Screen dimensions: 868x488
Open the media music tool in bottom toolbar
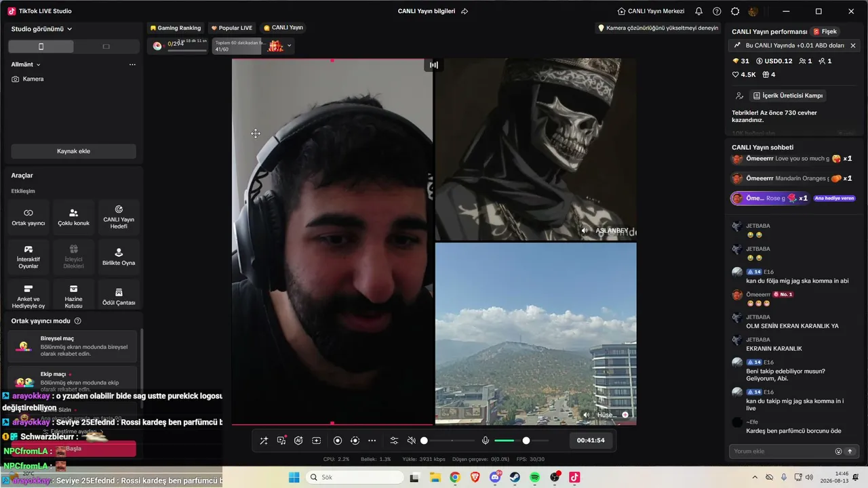click(x=281, y=441)
